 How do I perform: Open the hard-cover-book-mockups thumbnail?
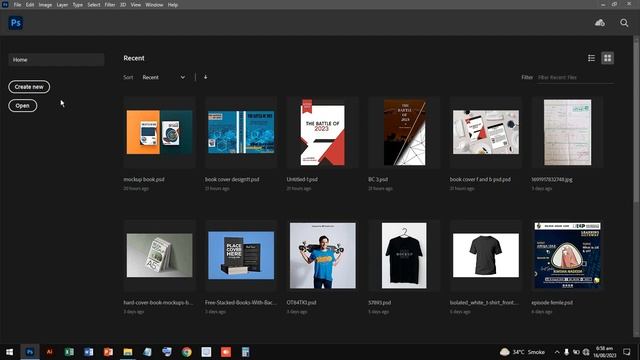click(x=160, y=256)
